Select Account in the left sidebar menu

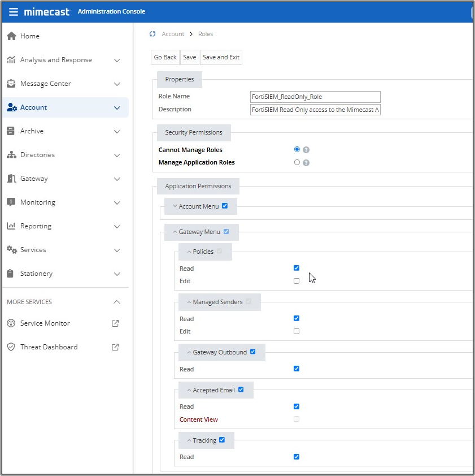pyautogui.click(x=34, y=107)
